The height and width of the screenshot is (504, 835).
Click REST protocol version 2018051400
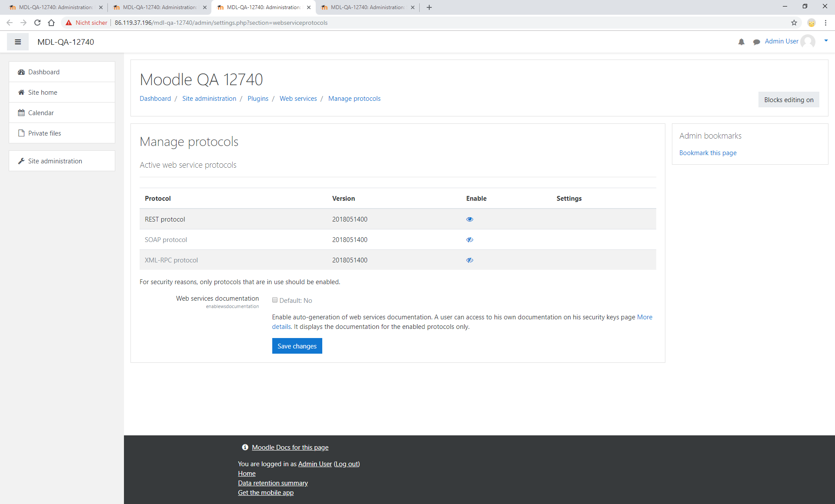tap(350, 219)
